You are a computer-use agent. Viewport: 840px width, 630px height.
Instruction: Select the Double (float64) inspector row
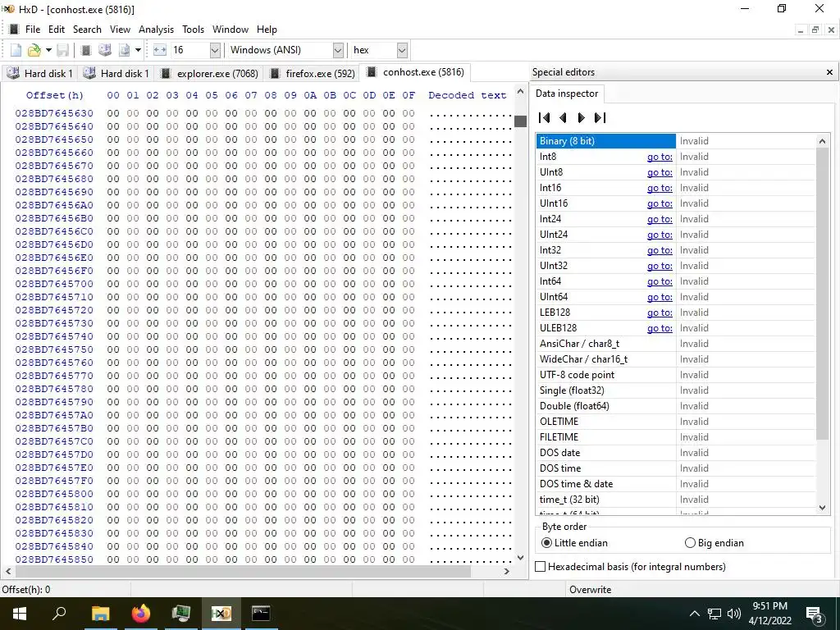(676, 406)
